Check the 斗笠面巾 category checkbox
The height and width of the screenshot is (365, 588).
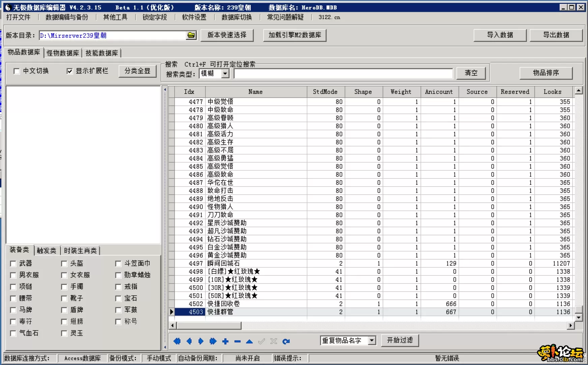118,264
